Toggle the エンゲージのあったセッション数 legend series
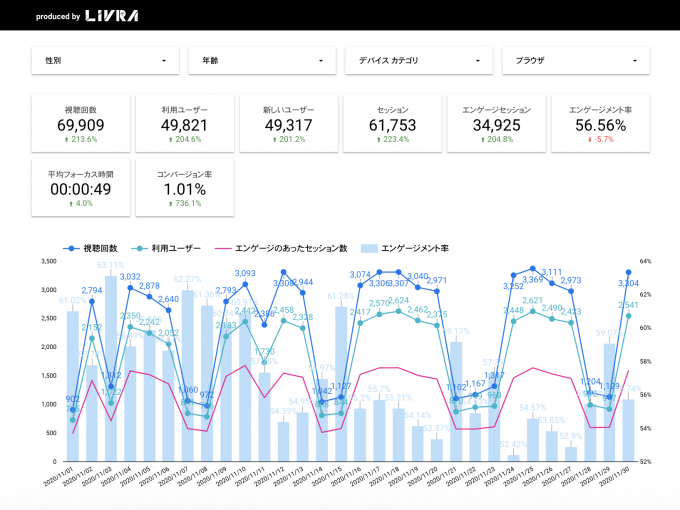 pyautogui.click(x=281, y=248)
